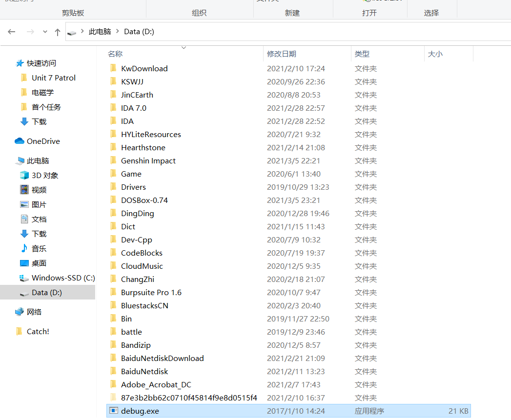The height and width of the screenshot is (420, 511).
Task: Click the KwDownload folder icon
Action: coord(113,68)
